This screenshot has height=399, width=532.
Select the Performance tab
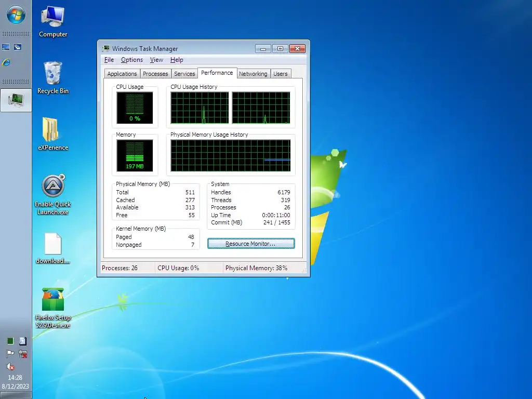[217, 73]
